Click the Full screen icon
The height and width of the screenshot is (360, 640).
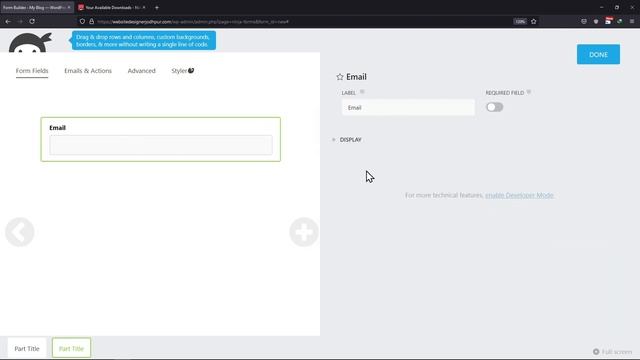[596, 351]
